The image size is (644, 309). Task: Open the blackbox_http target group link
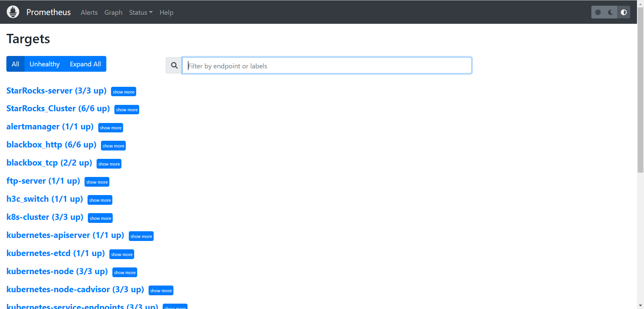coord(51,145)
